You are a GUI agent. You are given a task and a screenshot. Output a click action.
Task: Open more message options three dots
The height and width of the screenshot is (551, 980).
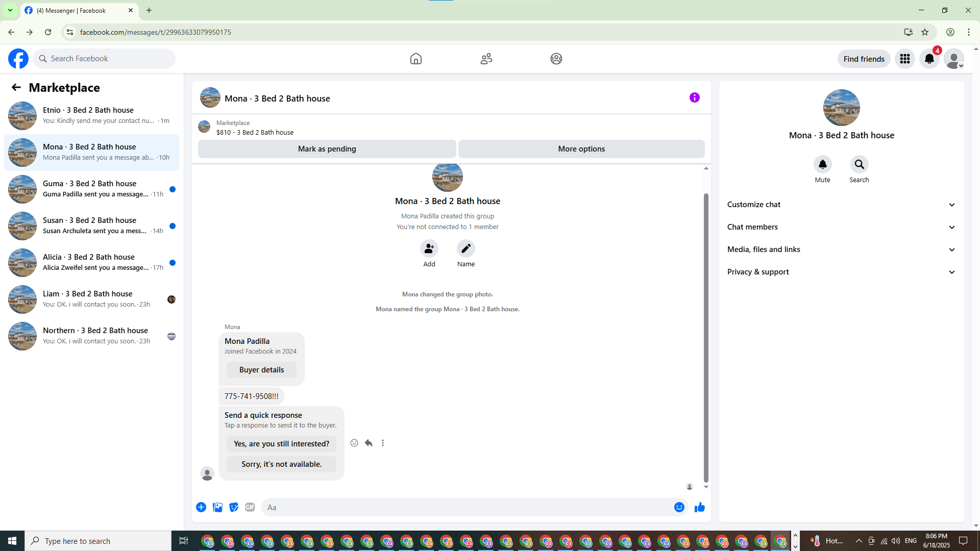[383, 443]
